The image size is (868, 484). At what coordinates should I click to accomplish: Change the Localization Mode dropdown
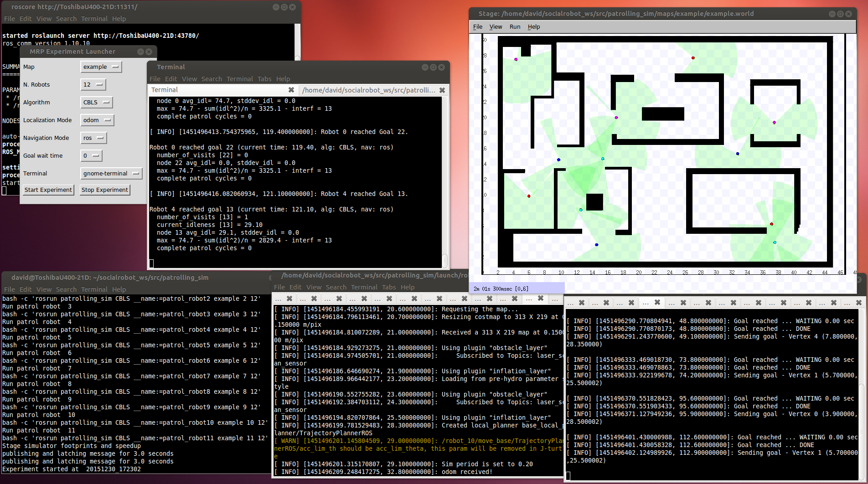(x=97, y=120)
